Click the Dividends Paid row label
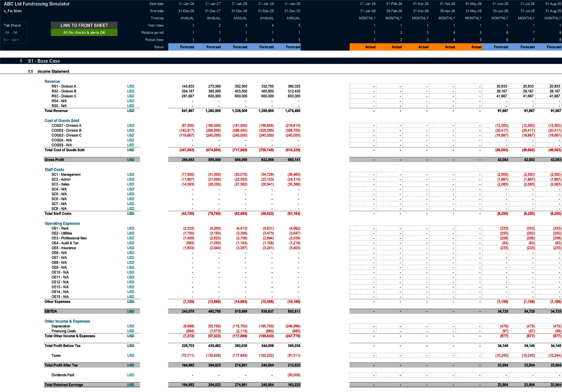The height and width of the screenshot is (392, 562). pos(63,375)
